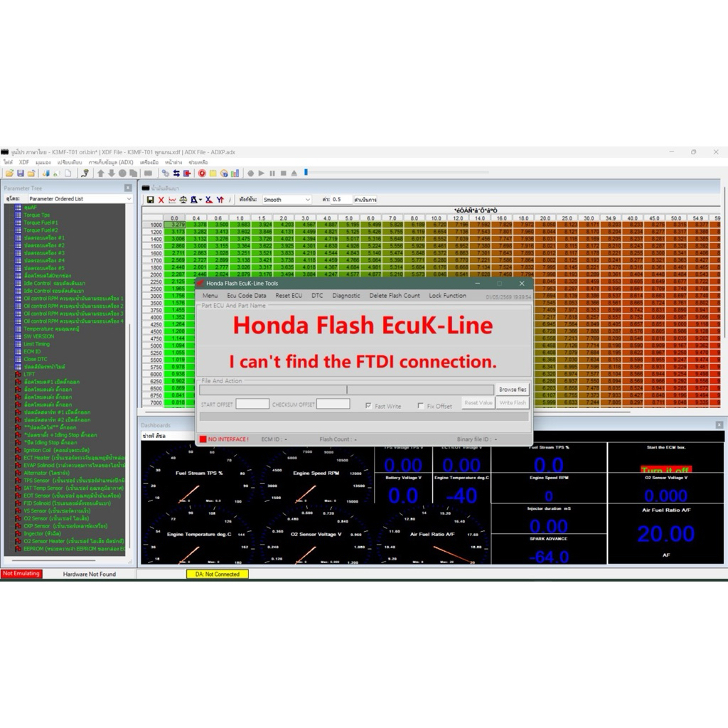The width and height of the screenshot is (728, 728).
Task: Open the Reset ECU menu
Action: click(x=289, y=295)
